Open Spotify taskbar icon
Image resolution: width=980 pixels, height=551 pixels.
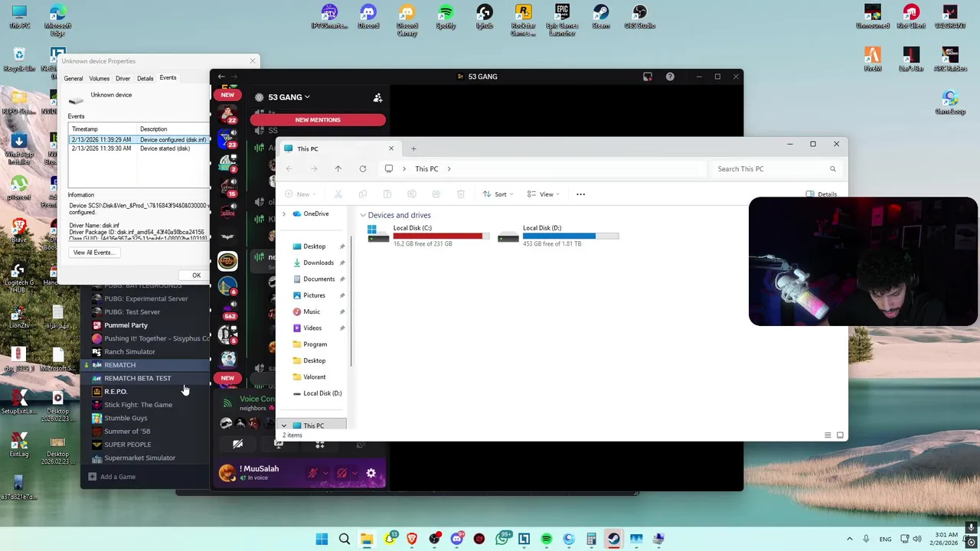[x=547, y=539]
